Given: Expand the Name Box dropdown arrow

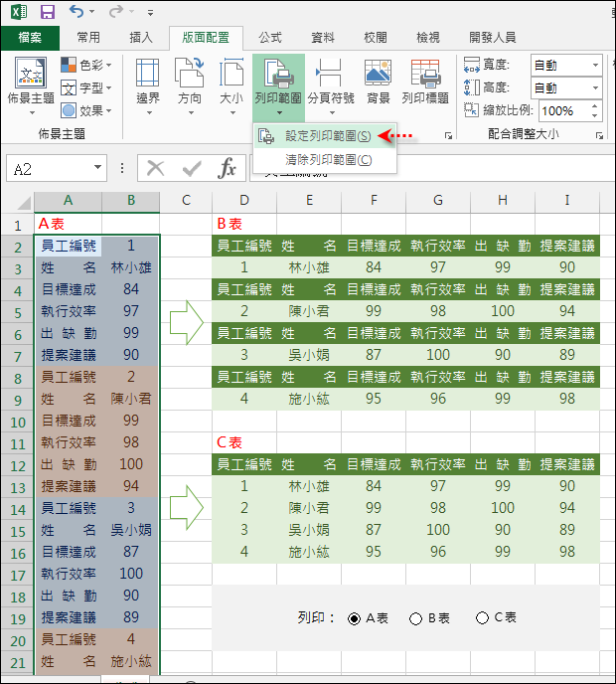Looking at the screenshot, I should coord(97,167).
